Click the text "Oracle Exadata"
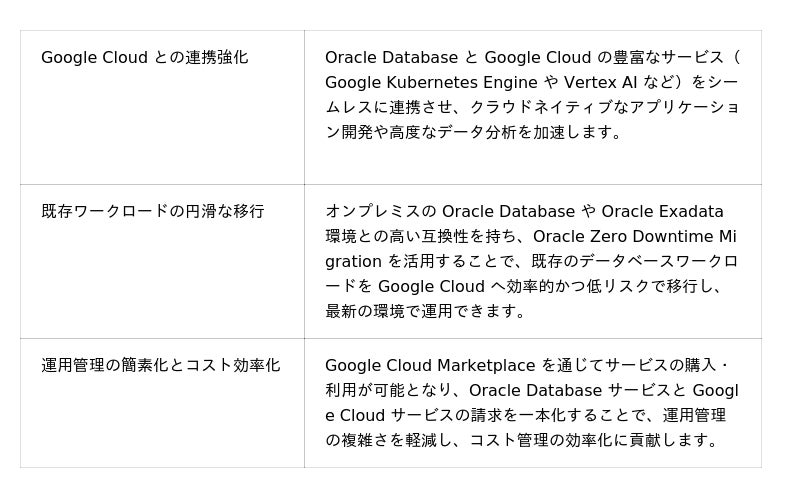The width and height of the screenshot is (800, 498). click(x=662, y=212)
